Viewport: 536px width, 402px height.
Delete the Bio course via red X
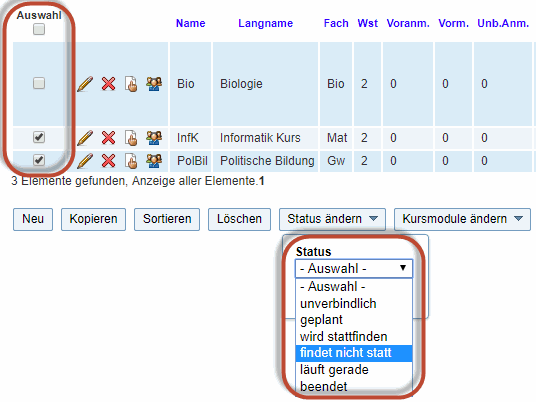[108, 84]
